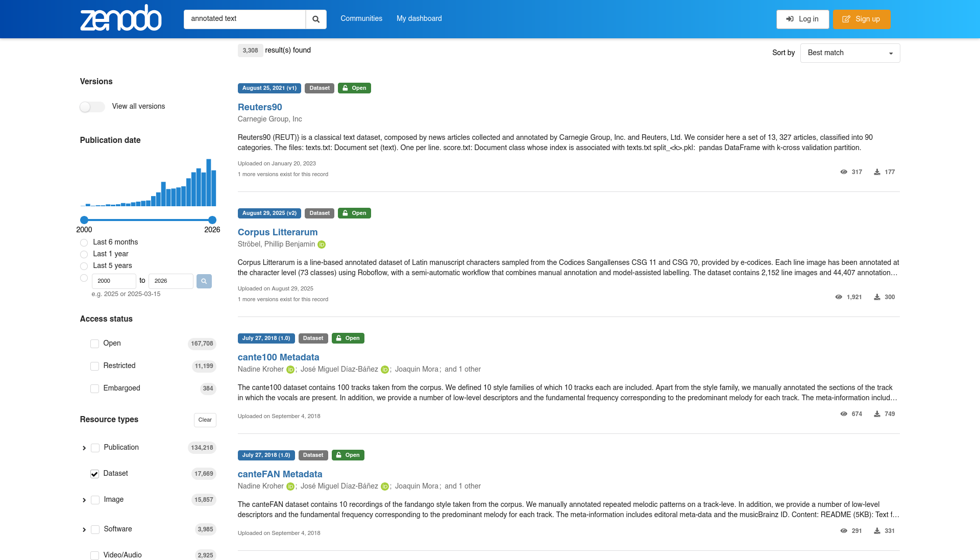Viewport: 980px width, 560px height.
Task: Focus the annotated text search field
Action: (x=244, y=19)
